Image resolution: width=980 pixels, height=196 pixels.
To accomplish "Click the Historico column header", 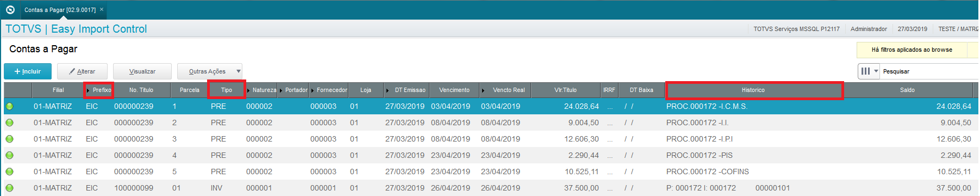I will (754, 90).
